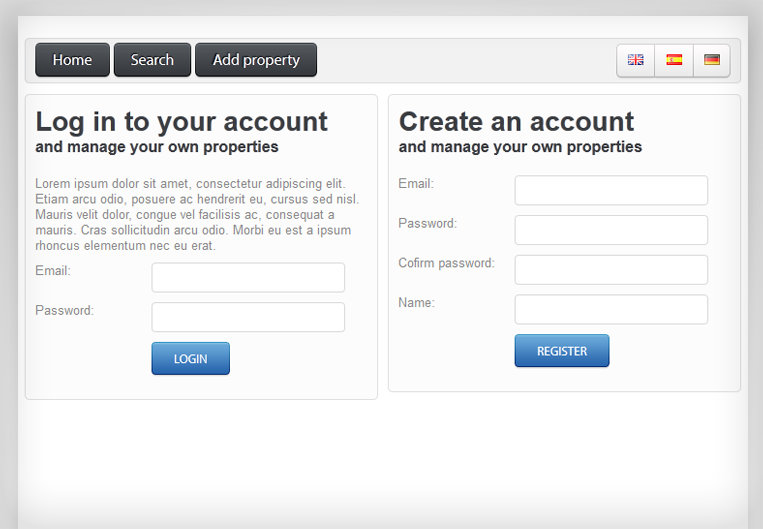Click the "Cofirm password:" label

point(446,263)
